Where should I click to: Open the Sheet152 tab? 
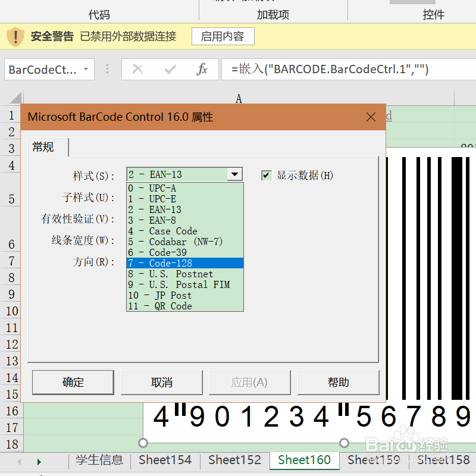(x=234, y=459)
